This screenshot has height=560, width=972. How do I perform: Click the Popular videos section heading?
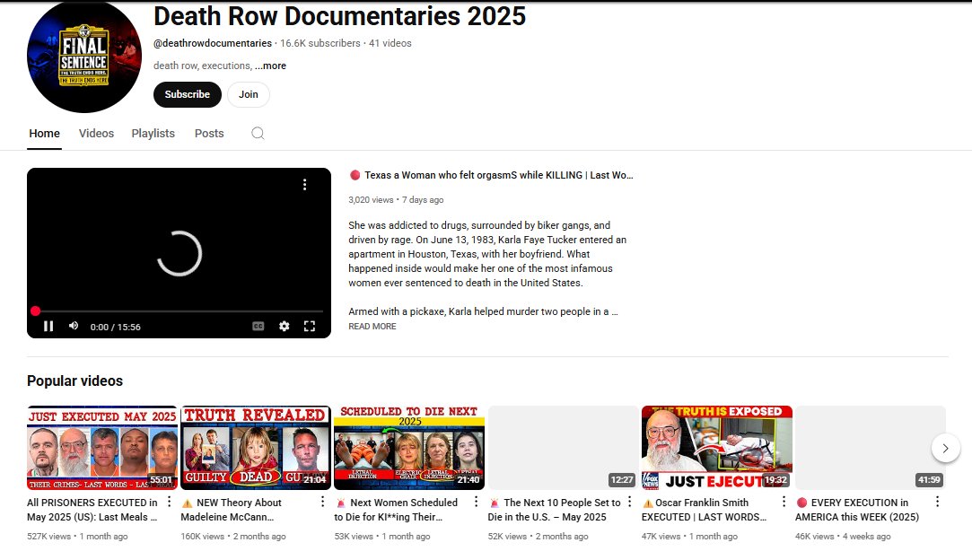(x=75, y=381)
